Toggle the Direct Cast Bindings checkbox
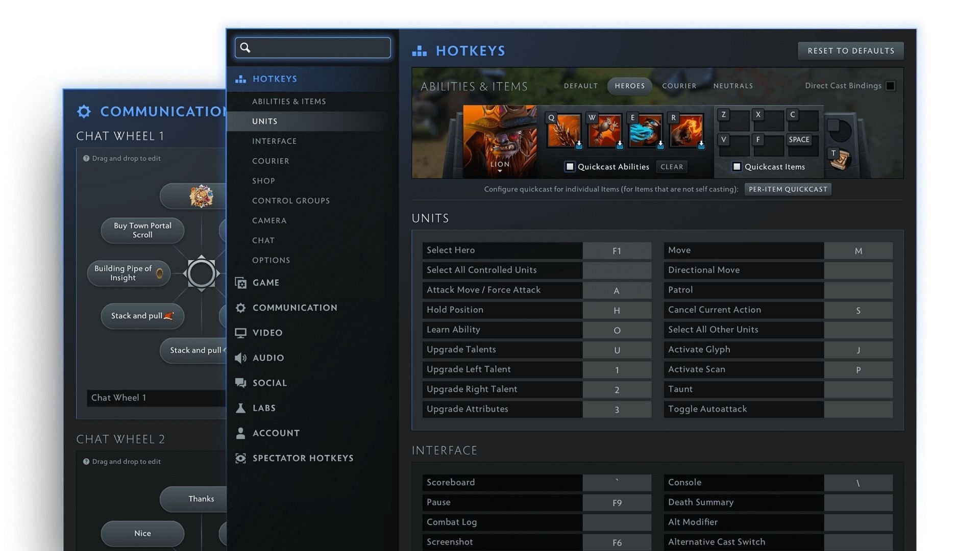This screenshot has height=551, width=980. pyautogui.click(x=890, y=86)
